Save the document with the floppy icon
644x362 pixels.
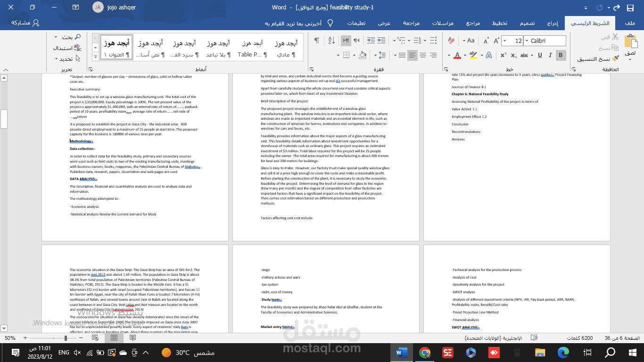tap(630, 8)
